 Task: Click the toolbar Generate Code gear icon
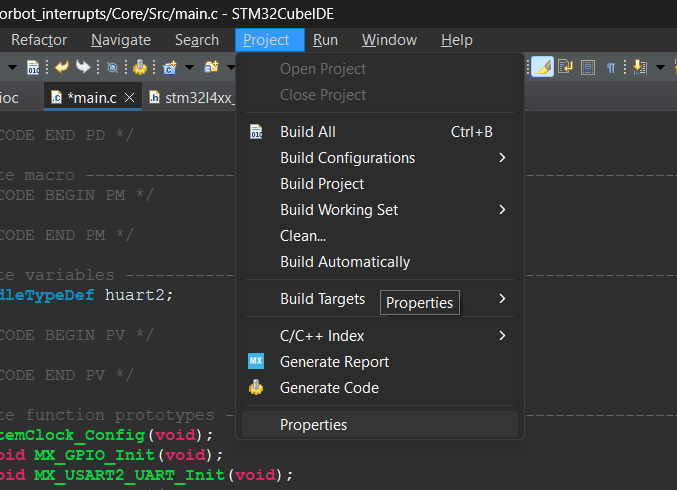[x=140, y=67]
